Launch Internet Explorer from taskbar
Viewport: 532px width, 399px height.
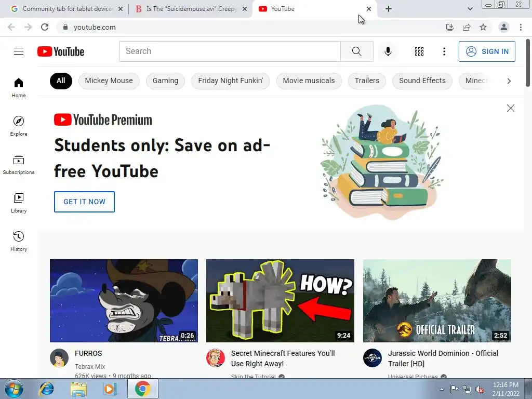click(46, 389)
